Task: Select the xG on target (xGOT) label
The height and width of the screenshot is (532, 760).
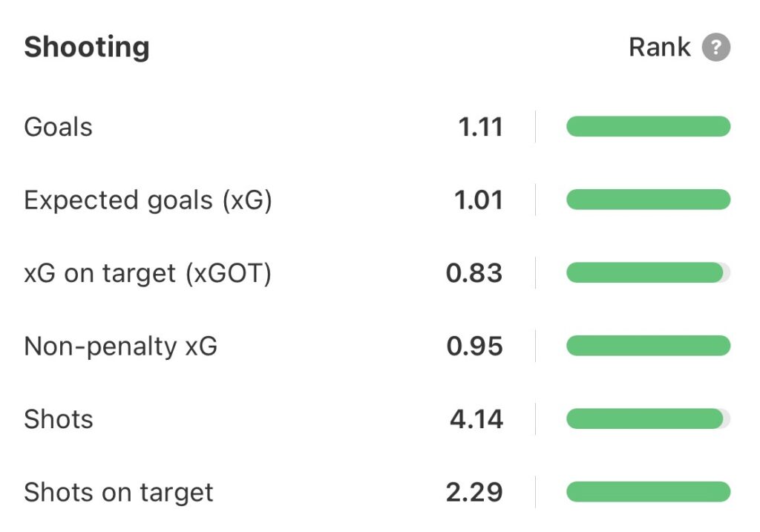Action: (x=148, y=274)
